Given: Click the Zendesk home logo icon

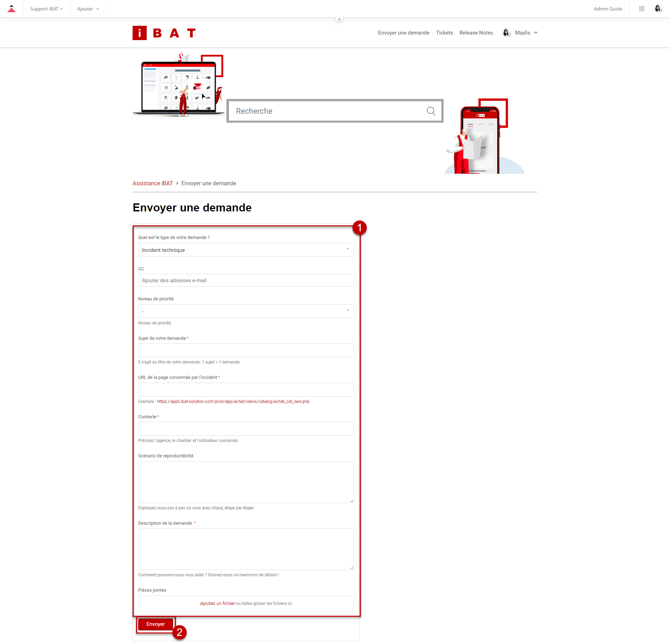Looking at the screenshot, I should pyautogui.click(x=12, y=9).
